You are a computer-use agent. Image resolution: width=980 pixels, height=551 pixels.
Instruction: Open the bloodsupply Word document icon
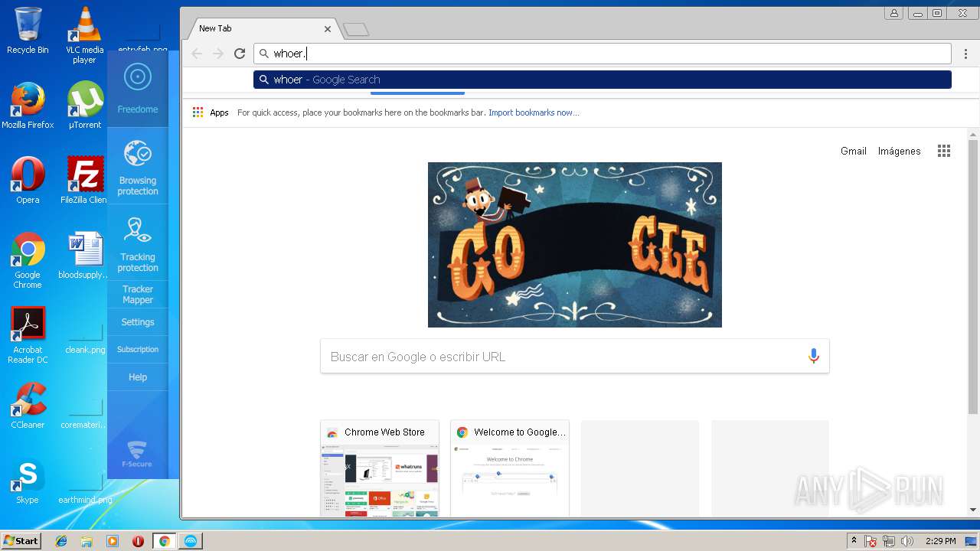coord(84,256)
